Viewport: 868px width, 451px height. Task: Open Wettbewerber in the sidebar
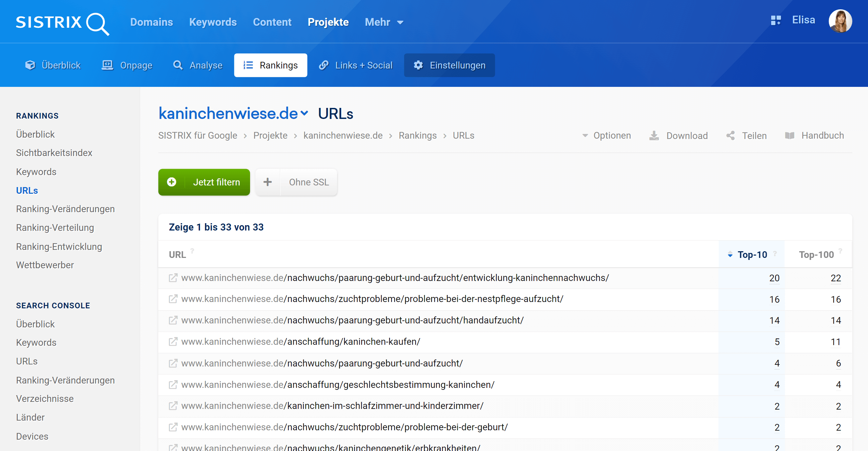pos(45,265)
